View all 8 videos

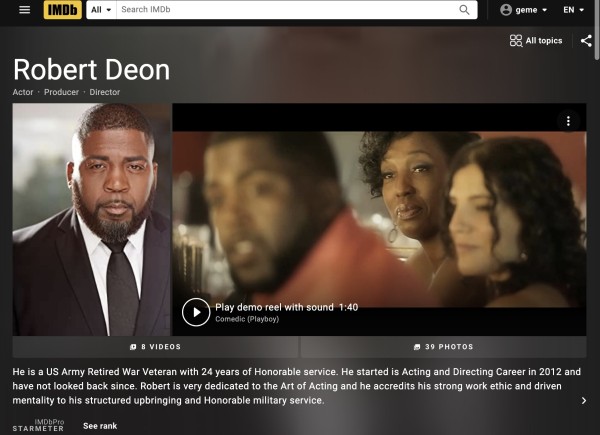coord(155,347)
